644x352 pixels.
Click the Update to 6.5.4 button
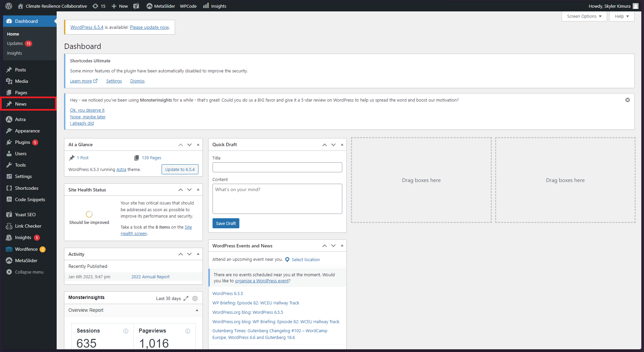pyautogui.click(x=180, y=169)
